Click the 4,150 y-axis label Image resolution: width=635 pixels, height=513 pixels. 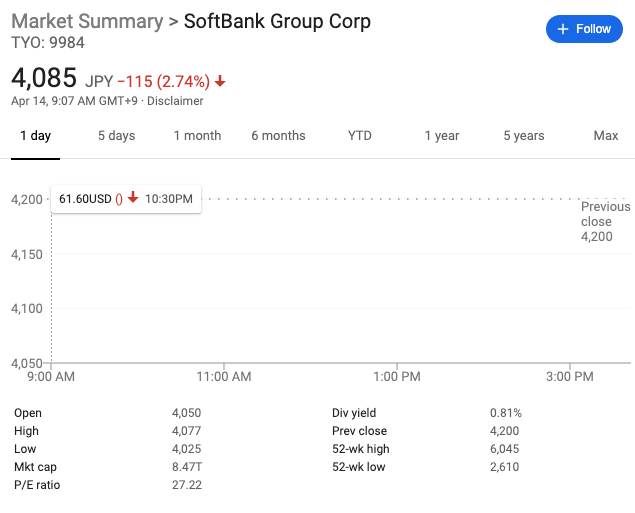[x=27, y=254]
